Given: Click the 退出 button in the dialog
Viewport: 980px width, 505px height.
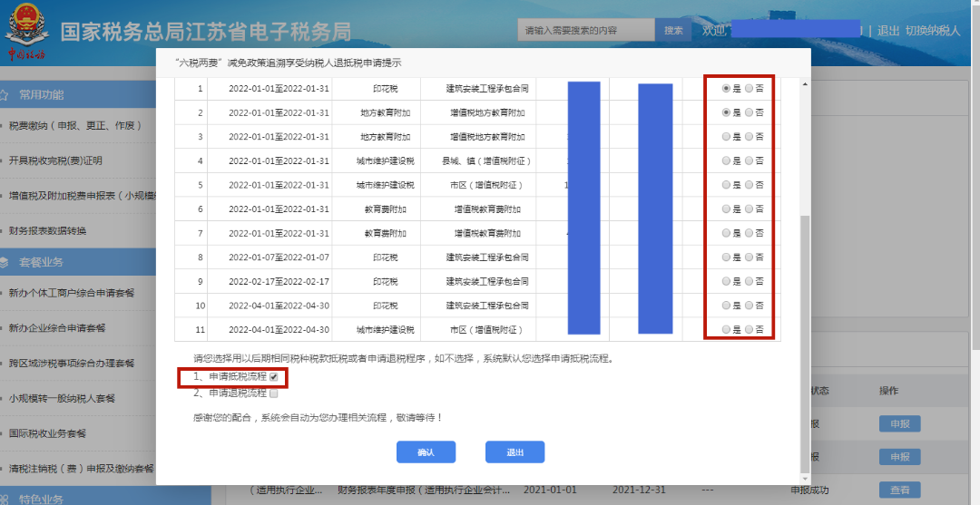Looking at the screenshot, I should 515,452.
